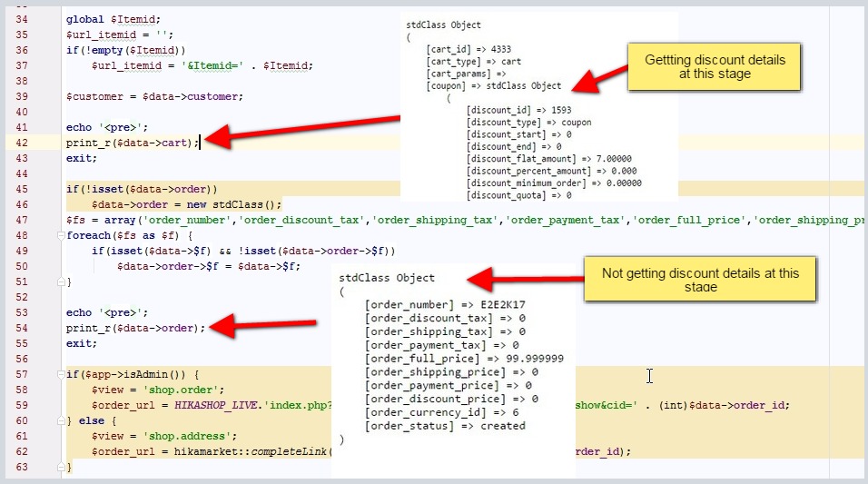This screenshot has height=484, width=868.
Task: Click the fold end marker on line 63
Action: (x=61, y=468)
